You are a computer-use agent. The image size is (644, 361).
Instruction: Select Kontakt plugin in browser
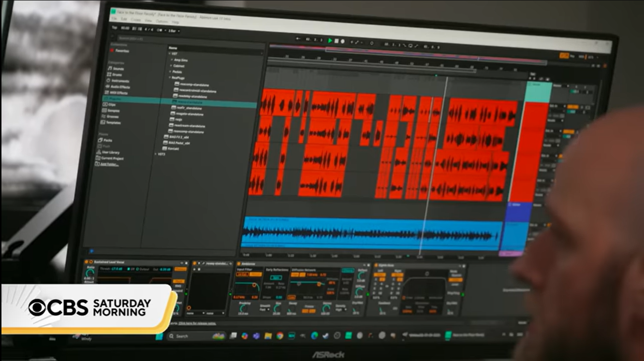(x=170, y=148)
